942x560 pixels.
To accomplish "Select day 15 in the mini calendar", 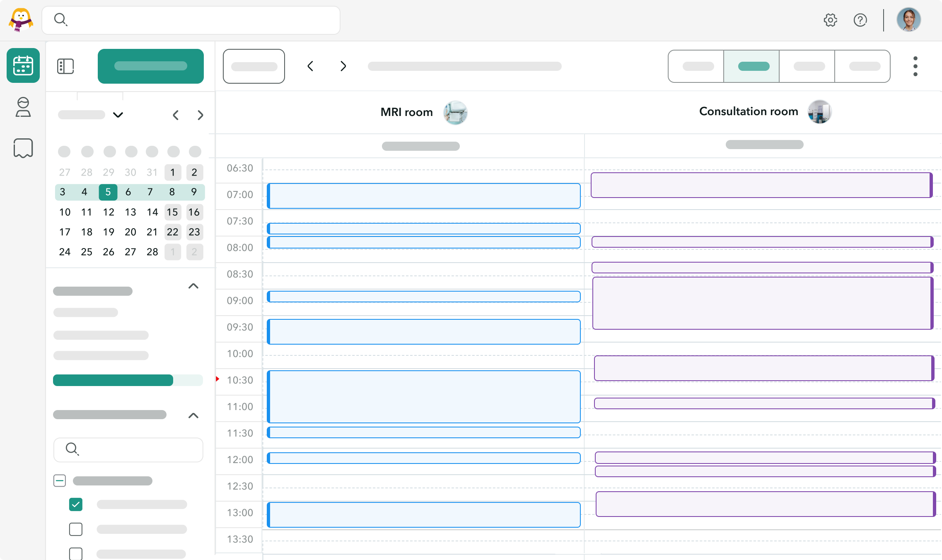I will (173, 212).
